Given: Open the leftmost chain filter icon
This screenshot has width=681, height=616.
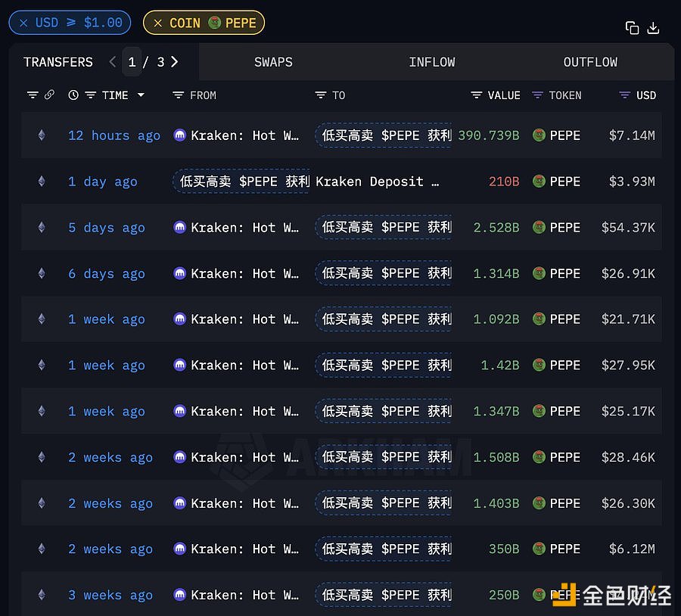Looking at the screenshot, I should 33,95.
